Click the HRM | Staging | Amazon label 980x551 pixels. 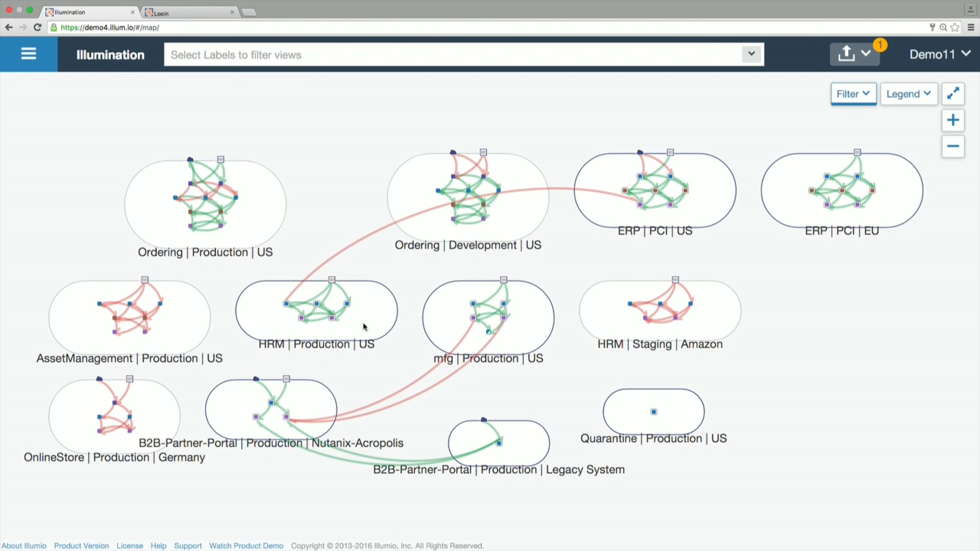pos(660,344)
